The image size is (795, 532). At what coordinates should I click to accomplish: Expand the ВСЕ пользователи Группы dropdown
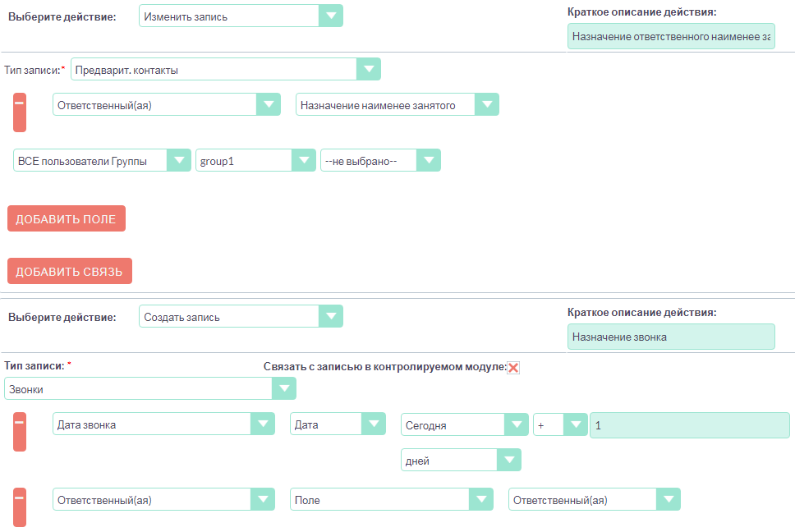pyautogui.click(x=103, y=161)
